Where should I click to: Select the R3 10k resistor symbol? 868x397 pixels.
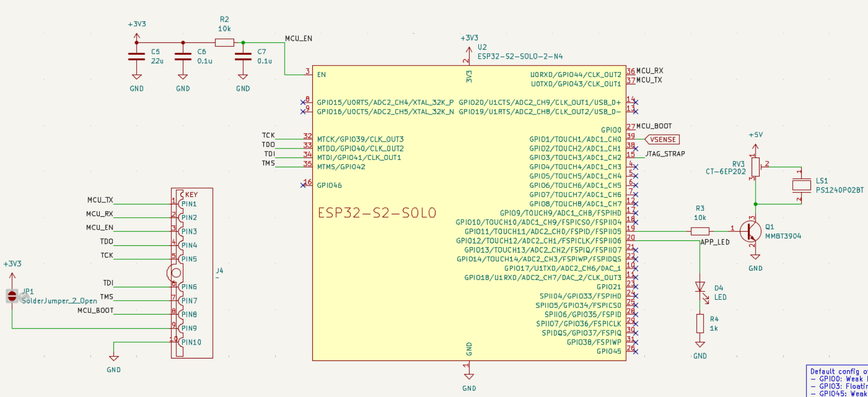(x=700, y=232)
